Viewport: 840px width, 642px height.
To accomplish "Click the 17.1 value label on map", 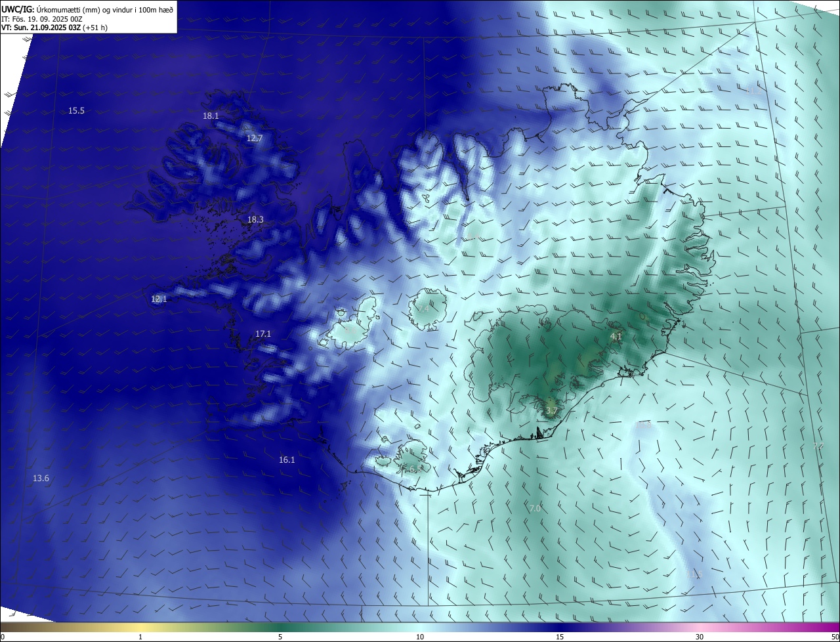I will click(263, 334).
